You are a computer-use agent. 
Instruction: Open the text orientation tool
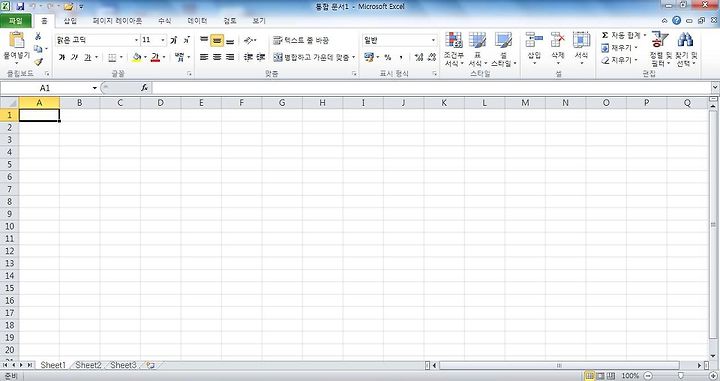coord(249,40)
